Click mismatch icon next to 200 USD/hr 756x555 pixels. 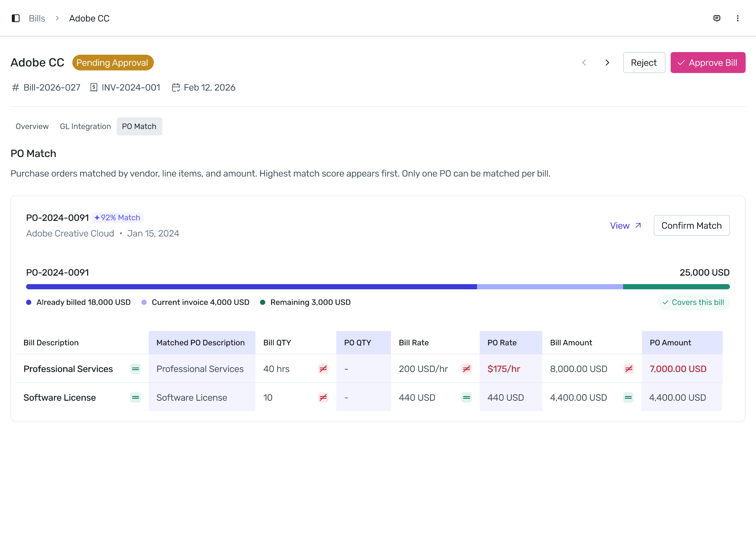[x=467, y=369]
